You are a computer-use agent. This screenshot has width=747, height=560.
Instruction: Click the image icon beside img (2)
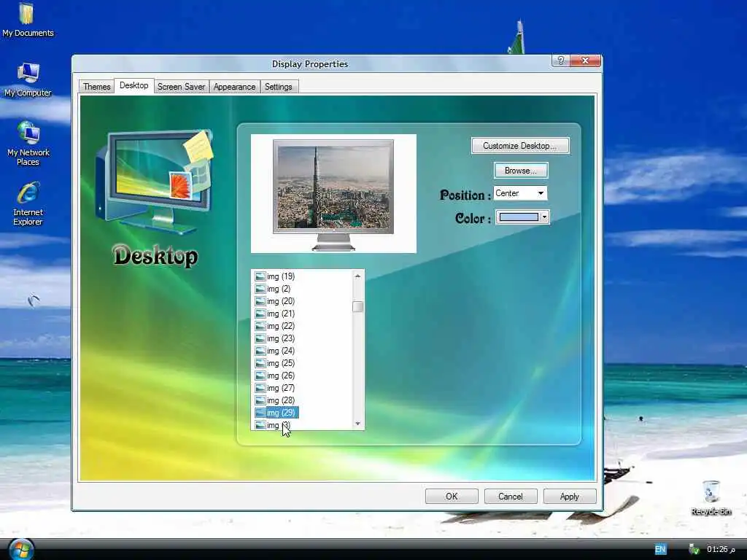pyautogui.click(x=260, y=289)
